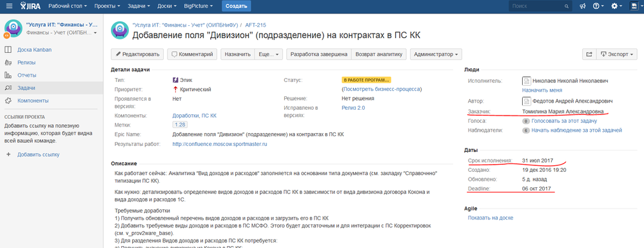
Task: Select Релизы in sidebar
Action: (26, 63)
